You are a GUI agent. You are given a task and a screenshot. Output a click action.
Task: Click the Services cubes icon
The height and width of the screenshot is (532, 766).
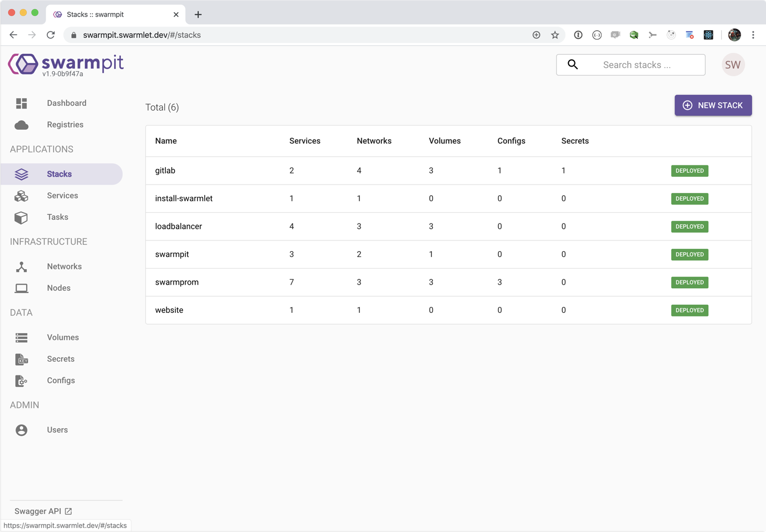(x=21, y=196)
